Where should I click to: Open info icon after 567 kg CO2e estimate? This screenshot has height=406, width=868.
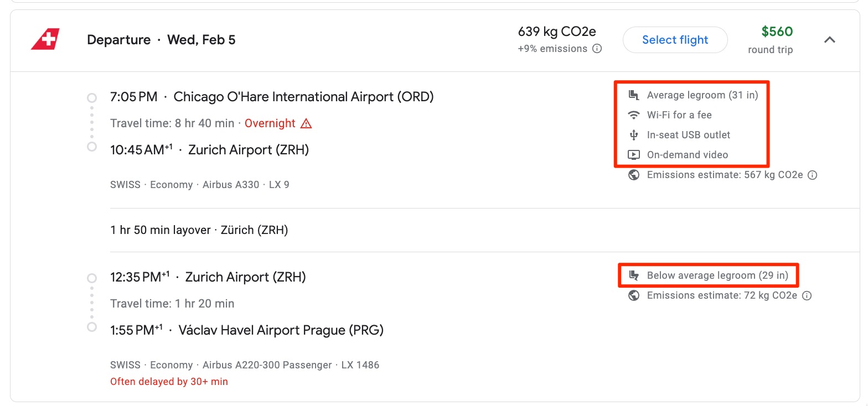point(812,175)
